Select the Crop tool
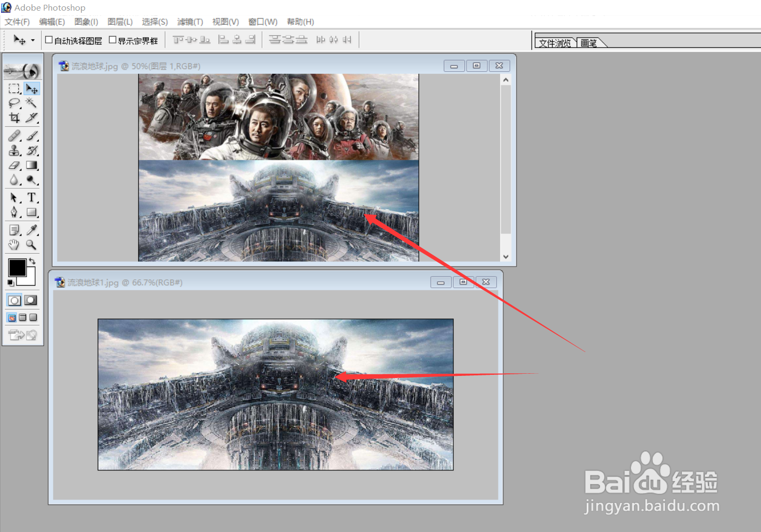Screen dimensions: 761x532 click(x=14, y=117)
